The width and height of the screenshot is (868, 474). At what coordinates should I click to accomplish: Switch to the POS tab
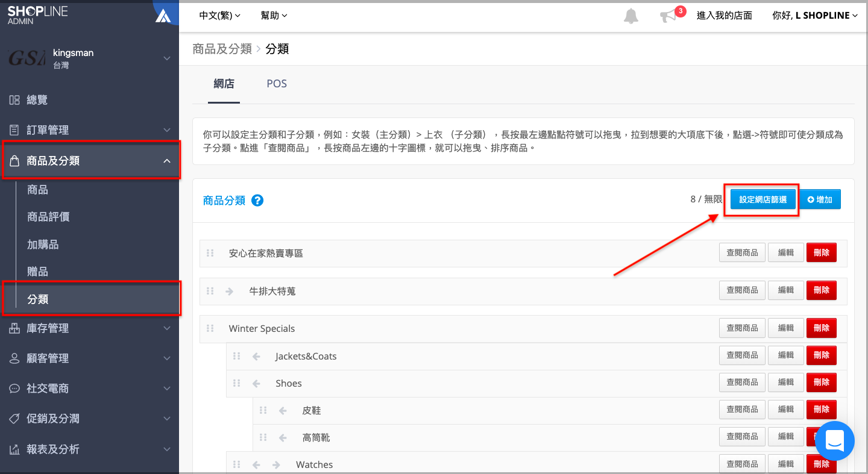(x=277, y=84)
